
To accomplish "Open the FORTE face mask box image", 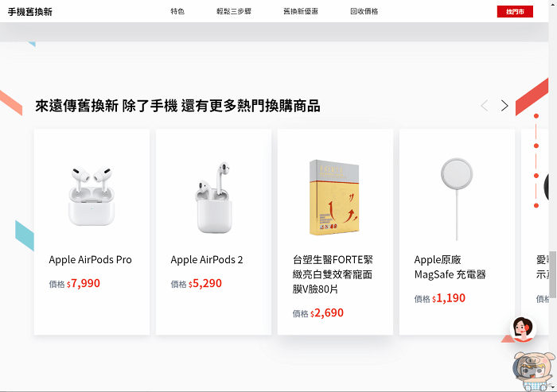I will click(x=334, y=197).
